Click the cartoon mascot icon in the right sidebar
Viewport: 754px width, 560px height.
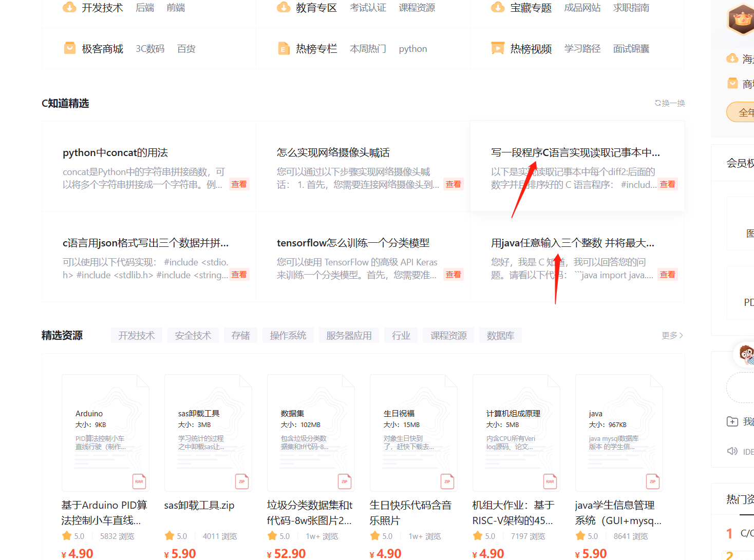(x=746, y=354)
